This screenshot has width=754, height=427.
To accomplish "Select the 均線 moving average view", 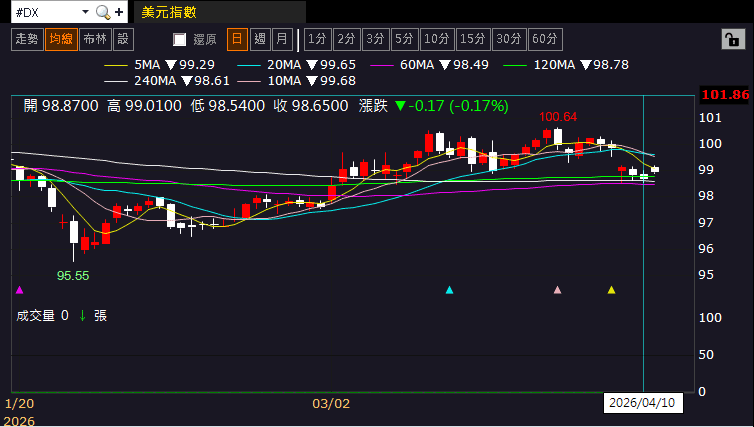I will click(x=61, y=39).
